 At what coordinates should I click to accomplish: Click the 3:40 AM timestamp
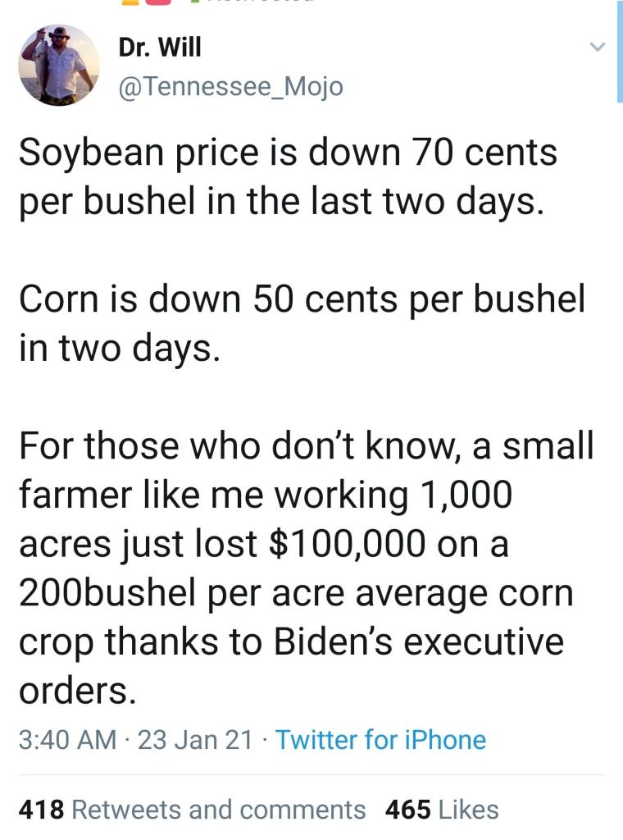pyautogui.click(x=67, y=740)
